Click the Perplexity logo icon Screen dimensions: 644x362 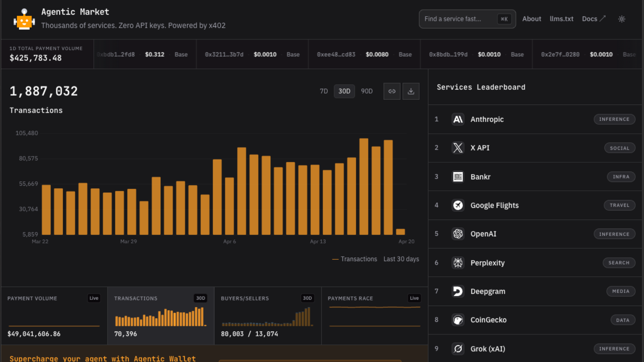point(458,263)
